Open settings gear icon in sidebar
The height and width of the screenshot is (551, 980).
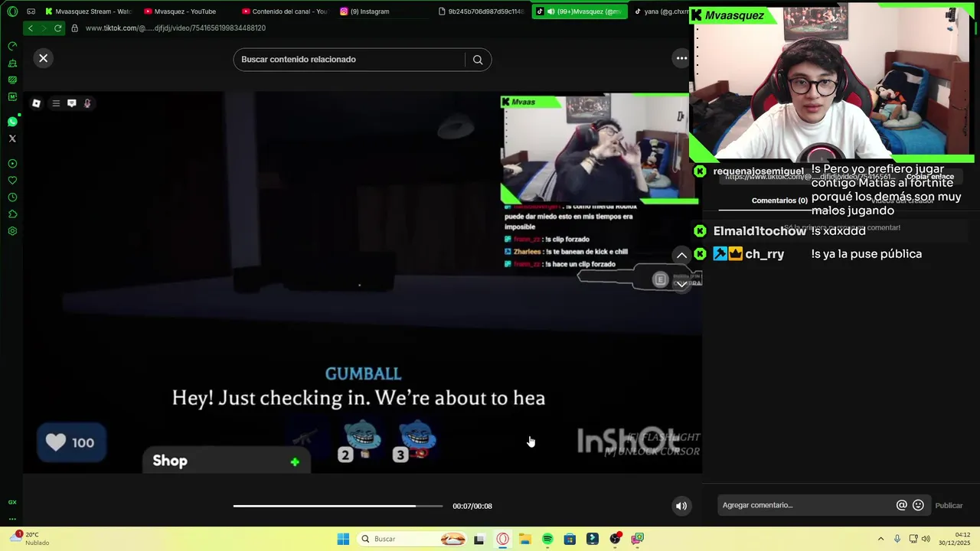pos(12,231)
